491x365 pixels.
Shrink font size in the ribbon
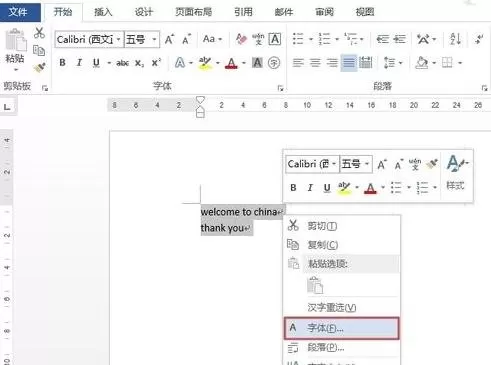[186, 39]
